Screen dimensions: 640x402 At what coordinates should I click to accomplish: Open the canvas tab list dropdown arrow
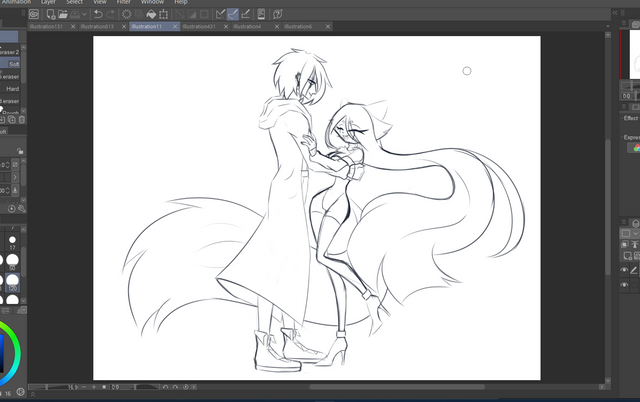(608, 27)
